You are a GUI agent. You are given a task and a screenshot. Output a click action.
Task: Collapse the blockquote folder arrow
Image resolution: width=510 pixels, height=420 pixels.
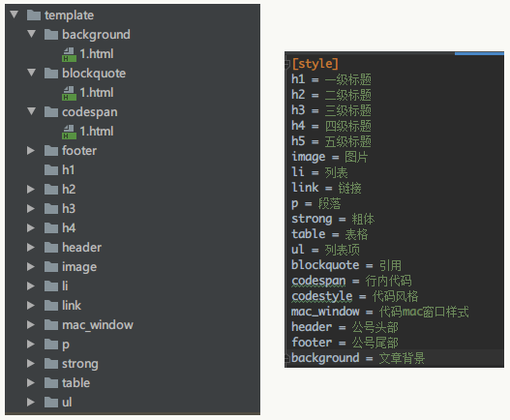pos(32,73)
